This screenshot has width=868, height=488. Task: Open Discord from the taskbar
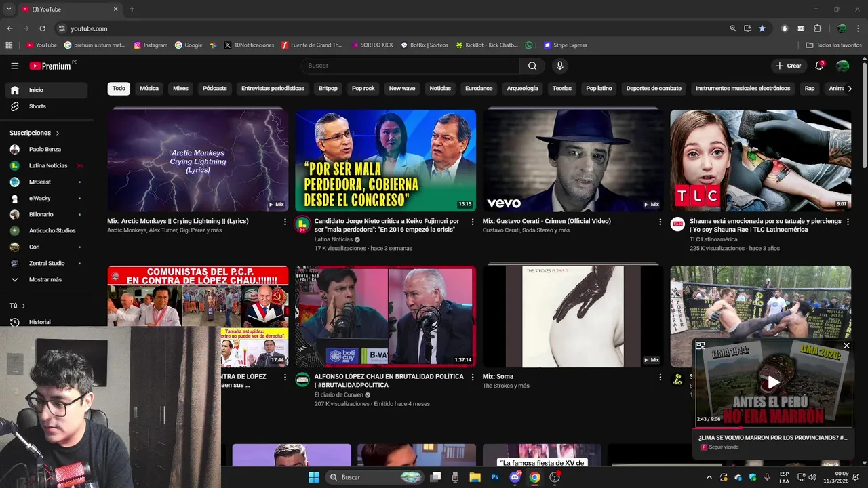tap(515, 477)
